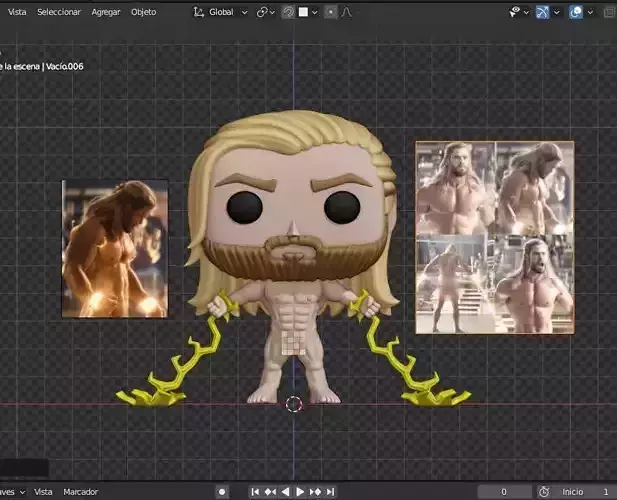Play the animation forward
This screenshot has width=617, height=500.
click(x=300, y=492)
